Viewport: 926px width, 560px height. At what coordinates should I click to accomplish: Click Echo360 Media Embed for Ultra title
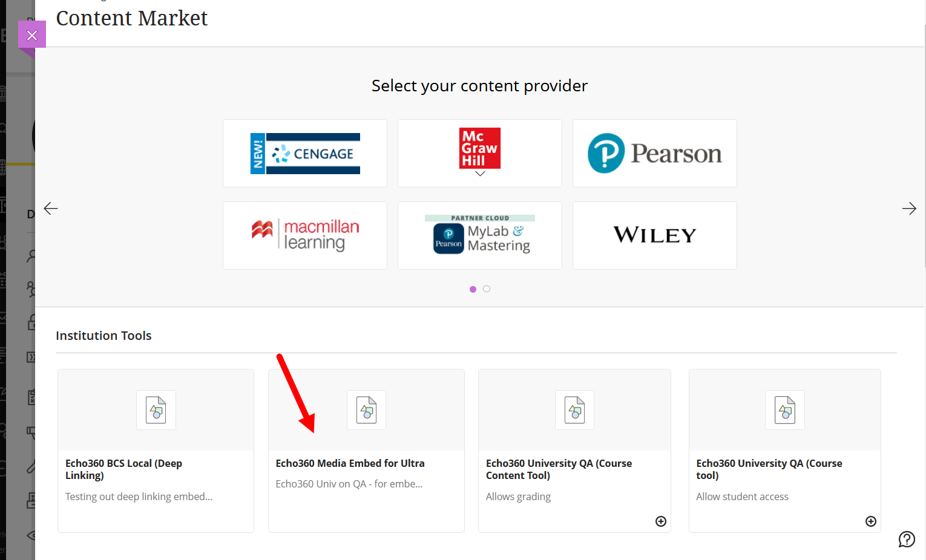350,463
